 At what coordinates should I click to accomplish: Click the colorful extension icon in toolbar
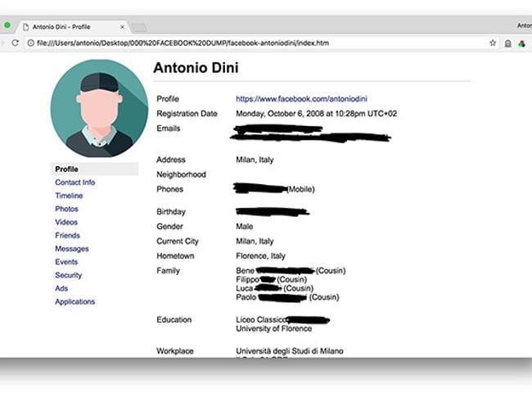tap(521, 43)
